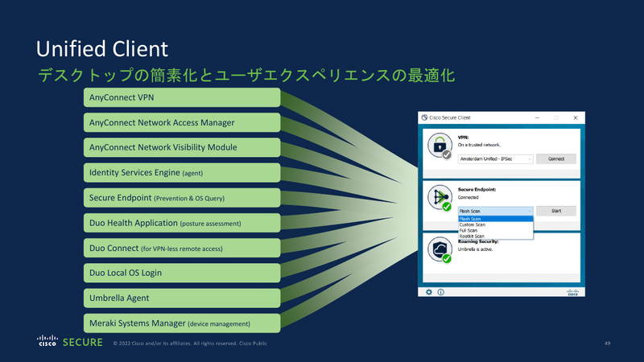Choose Flash Scan from the scan list

pos(495,219)
